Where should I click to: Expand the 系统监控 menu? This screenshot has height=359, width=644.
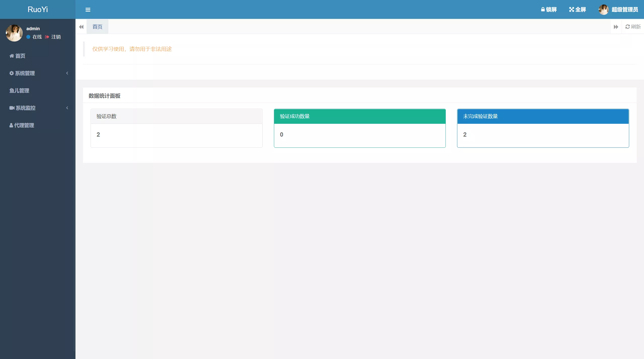38,108
